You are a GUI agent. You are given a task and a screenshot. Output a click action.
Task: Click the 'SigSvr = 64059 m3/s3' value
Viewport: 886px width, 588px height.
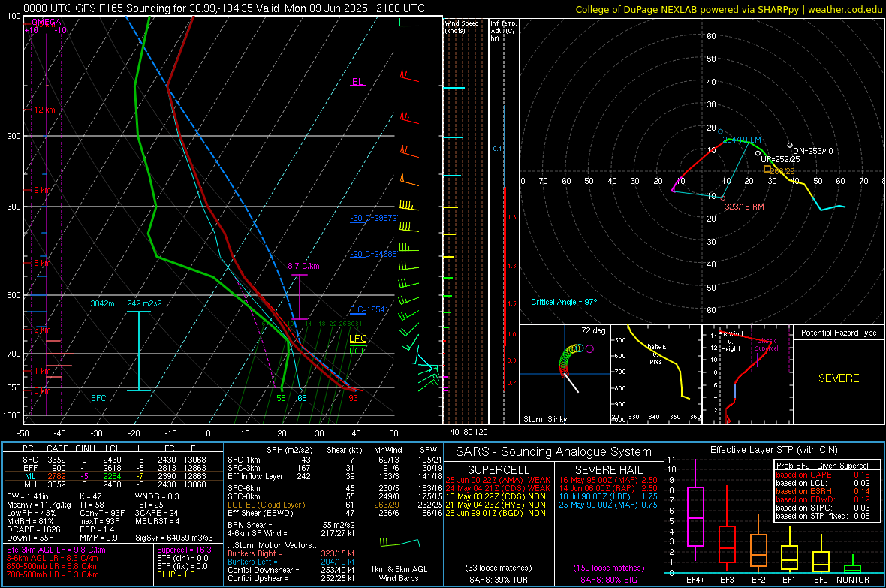(174, 538)
